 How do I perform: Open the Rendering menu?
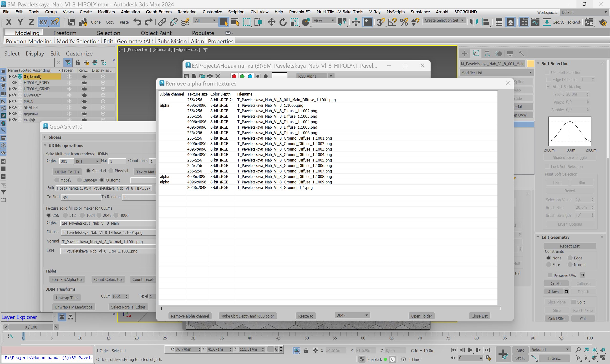[x=187, y=12]
